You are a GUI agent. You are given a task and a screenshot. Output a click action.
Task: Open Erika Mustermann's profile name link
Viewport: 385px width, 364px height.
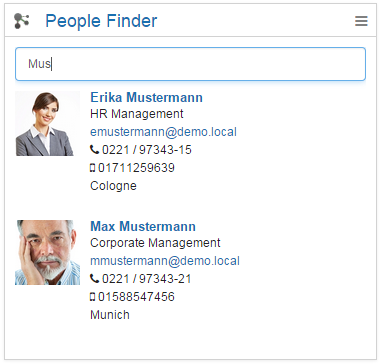pyautogui.click(x=146, y=97)
